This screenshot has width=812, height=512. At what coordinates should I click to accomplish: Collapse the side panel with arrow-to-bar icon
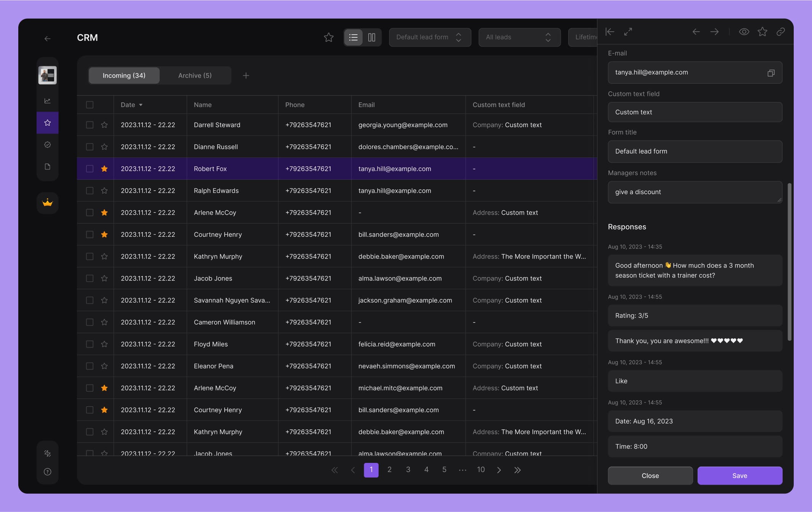click(610, 32)
